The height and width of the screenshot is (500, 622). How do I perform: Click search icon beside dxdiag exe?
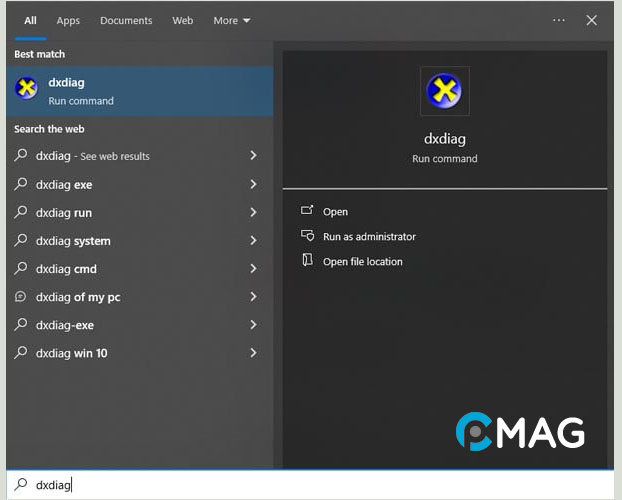(21, 184)
